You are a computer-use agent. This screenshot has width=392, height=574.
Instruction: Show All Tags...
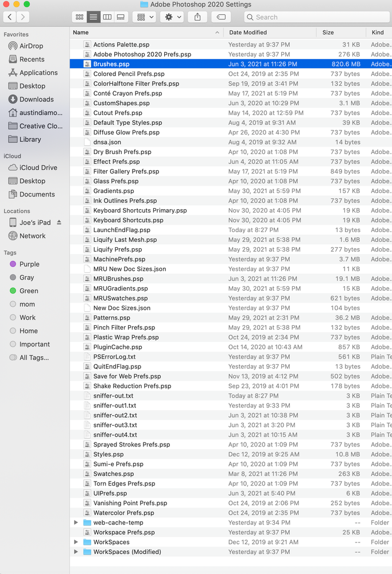coord(34,357)
